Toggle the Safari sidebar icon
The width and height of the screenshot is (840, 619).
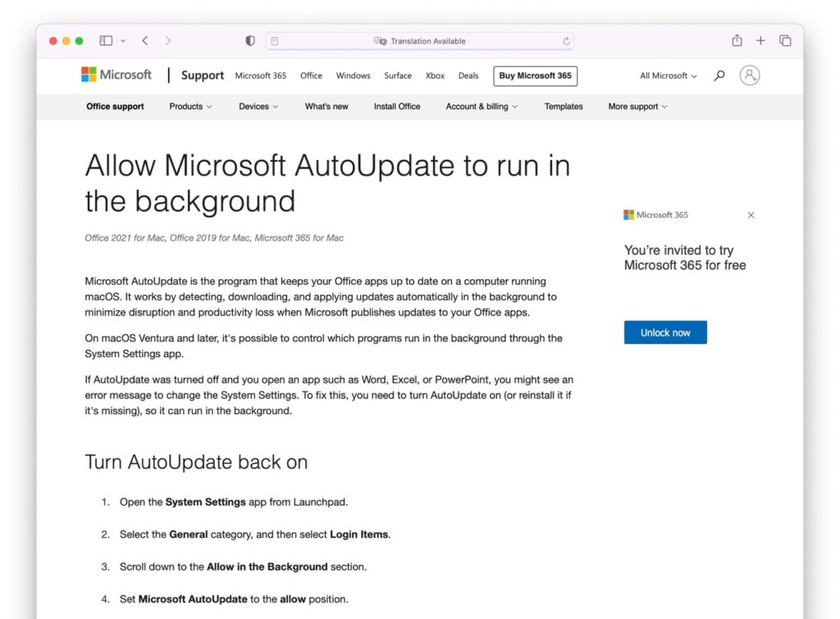106,41
